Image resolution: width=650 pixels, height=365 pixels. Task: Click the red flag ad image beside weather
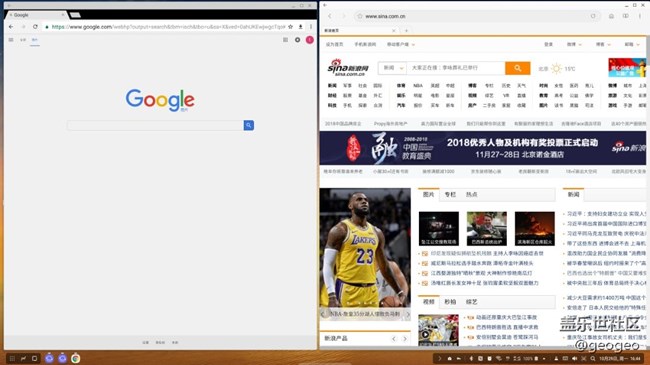coord(627,68)
